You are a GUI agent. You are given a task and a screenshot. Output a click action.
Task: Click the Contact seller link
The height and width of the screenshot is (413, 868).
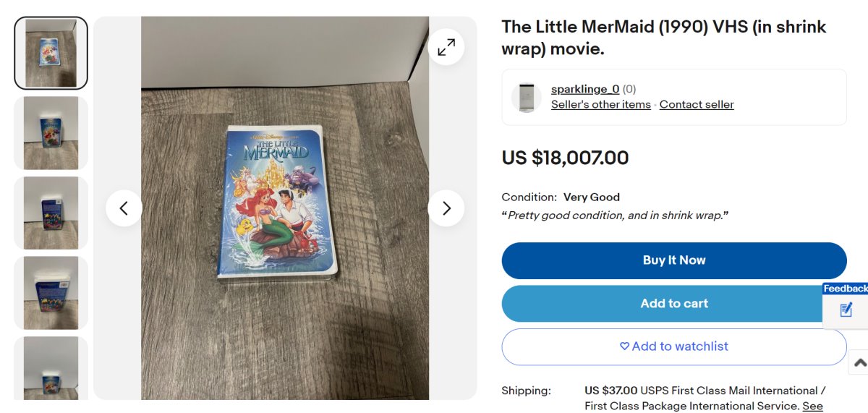coord(697,105)
